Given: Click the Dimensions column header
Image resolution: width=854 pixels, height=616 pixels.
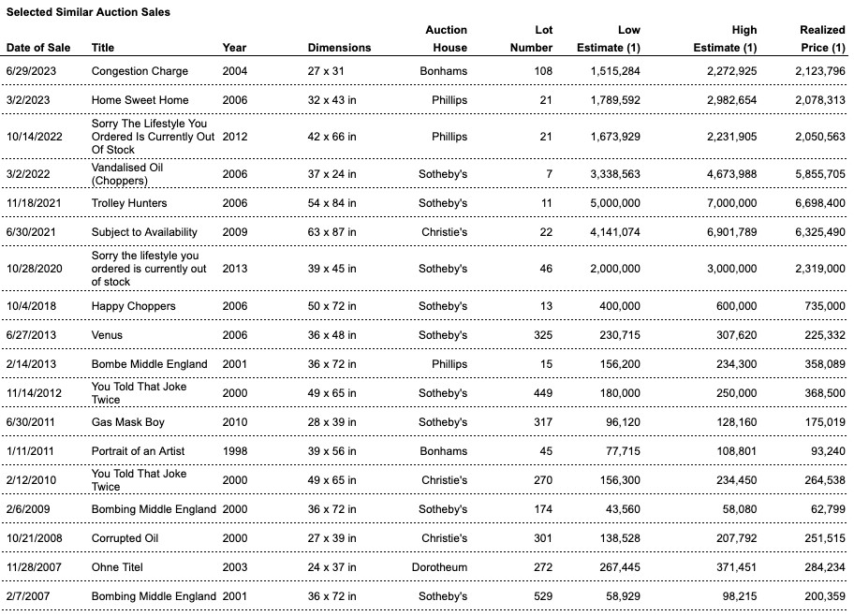Looking at the screenshot, I should click(339, 48).
